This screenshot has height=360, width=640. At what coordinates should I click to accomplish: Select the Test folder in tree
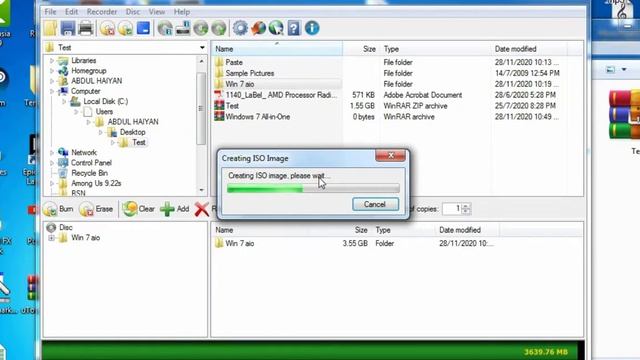138,142
